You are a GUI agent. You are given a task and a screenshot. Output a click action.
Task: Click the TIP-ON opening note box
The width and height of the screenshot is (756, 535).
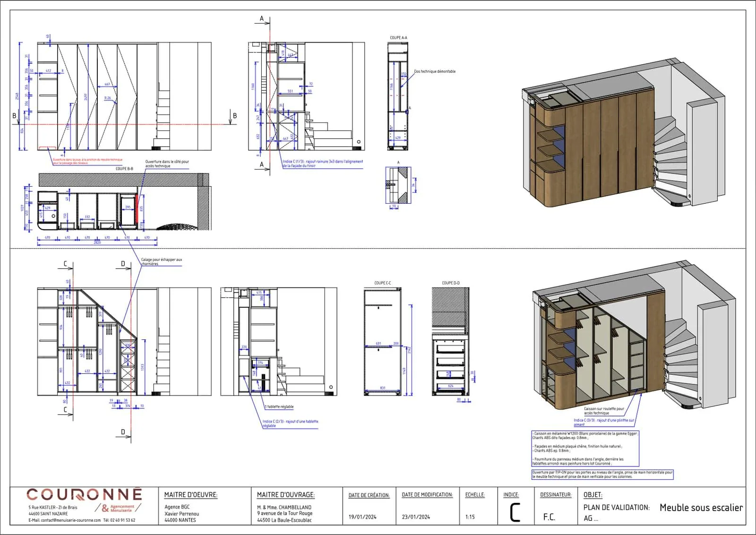point(602,475)
